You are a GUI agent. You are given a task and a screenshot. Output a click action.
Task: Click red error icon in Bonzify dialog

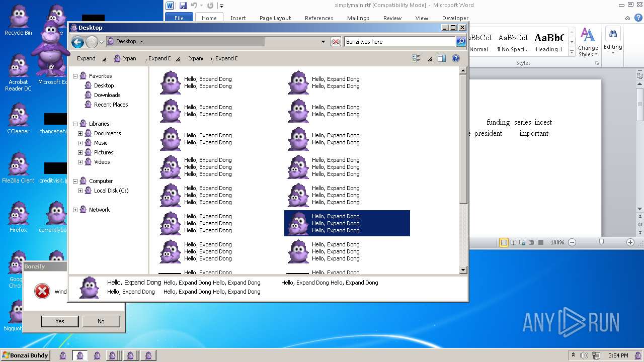click(x=42, y=291)
